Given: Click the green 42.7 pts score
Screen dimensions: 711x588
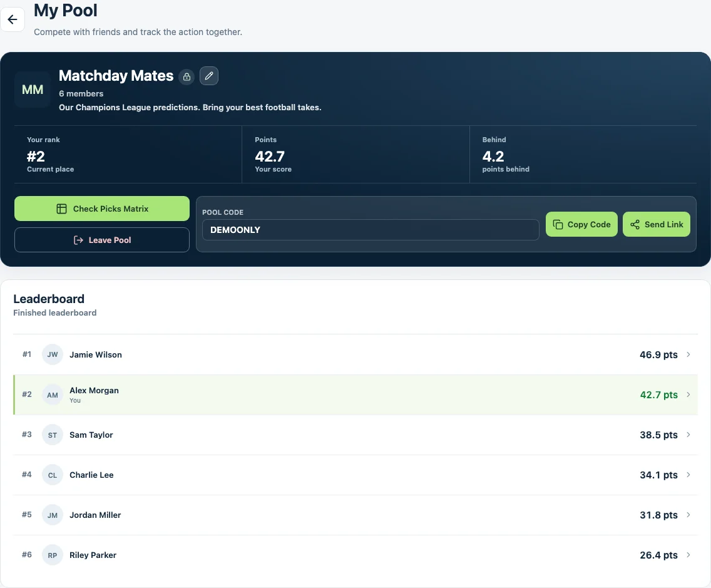Looking at the screenshot, I should 658,395.
